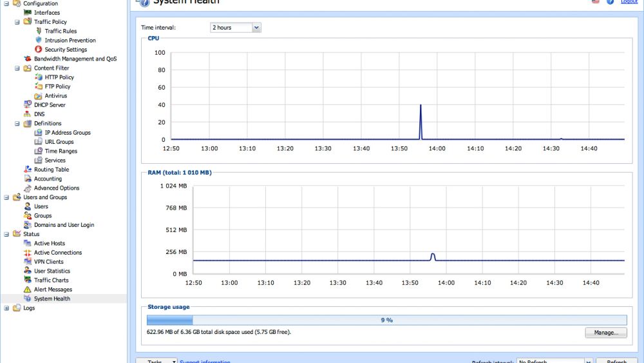Open Intrusion Prevention via its shield icon
644x363 pixels.
coord(39,40)
